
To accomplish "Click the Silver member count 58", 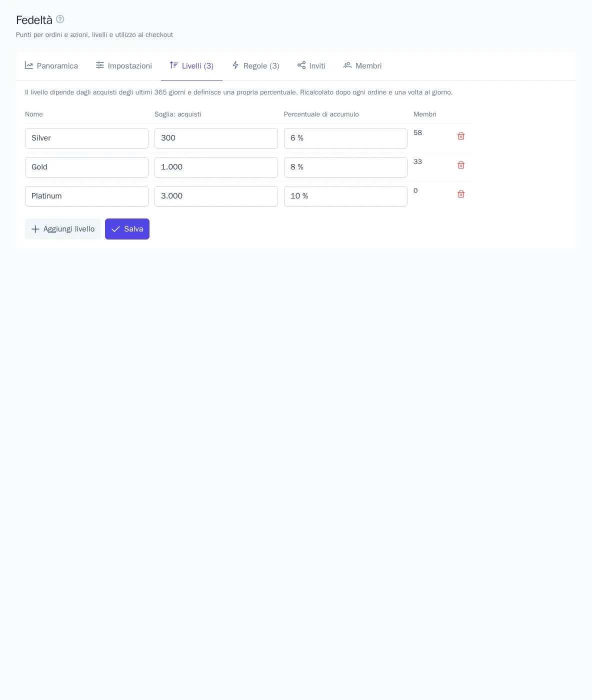I will tap(417, 133).
